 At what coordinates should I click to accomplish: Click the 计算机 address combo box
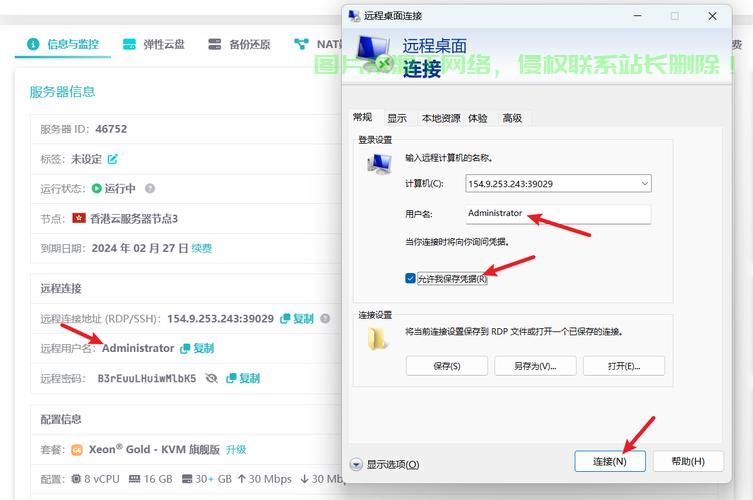558,183
